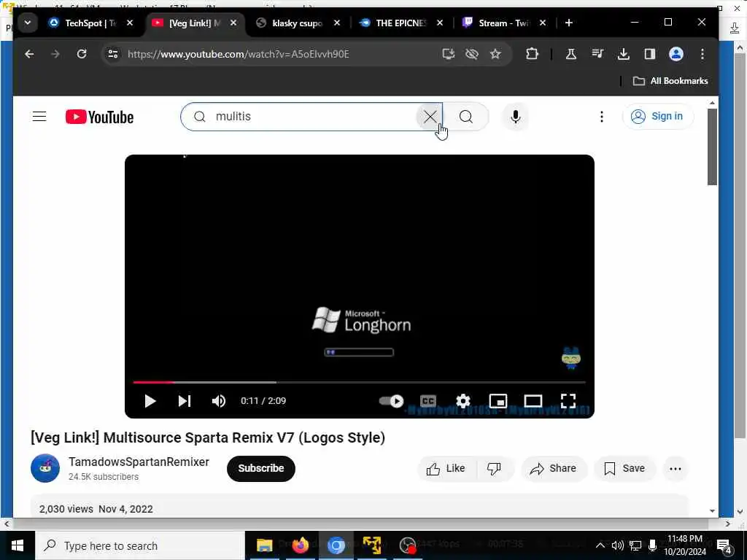Open the Windows Start menu
The height and width of the screenshot is (560, 747).
18,545
